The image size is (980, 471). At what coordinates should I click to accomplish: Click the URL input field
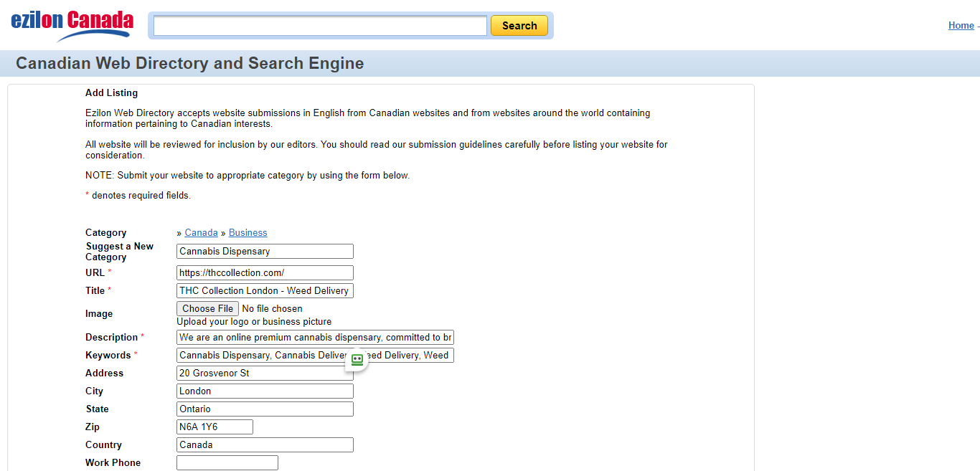265,273
